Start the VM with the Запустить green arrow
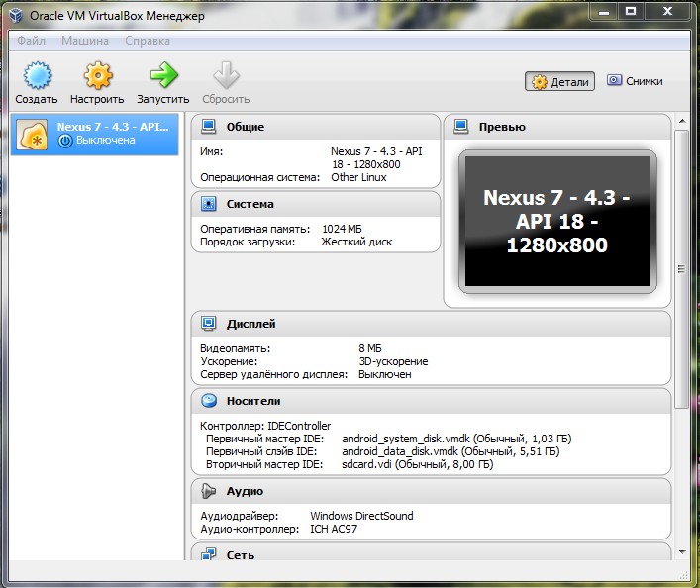The width and height of the screenshot is (700, 588). [x=163, y=74]
